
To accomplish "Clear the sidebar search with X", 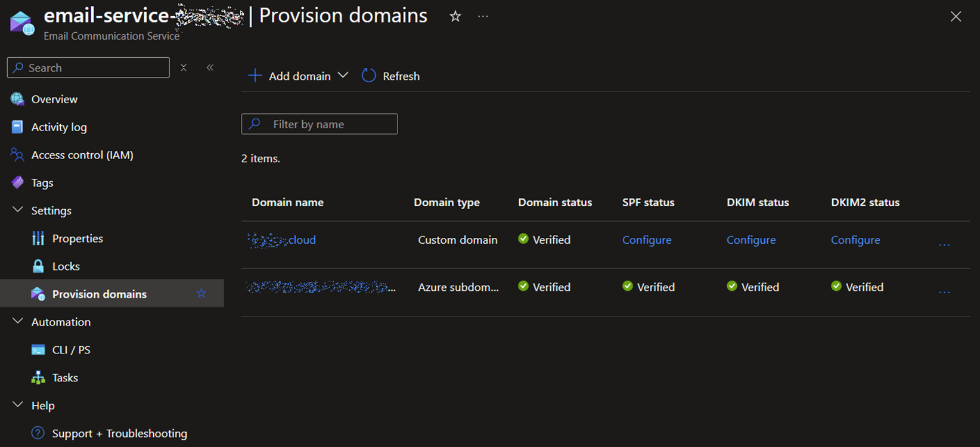I will click(x=184, y=67).
